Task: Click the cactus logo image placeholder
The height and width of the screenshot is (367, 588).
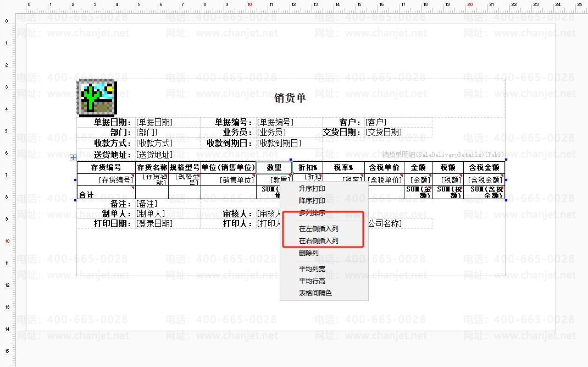Action: click(x=97, y=97)
